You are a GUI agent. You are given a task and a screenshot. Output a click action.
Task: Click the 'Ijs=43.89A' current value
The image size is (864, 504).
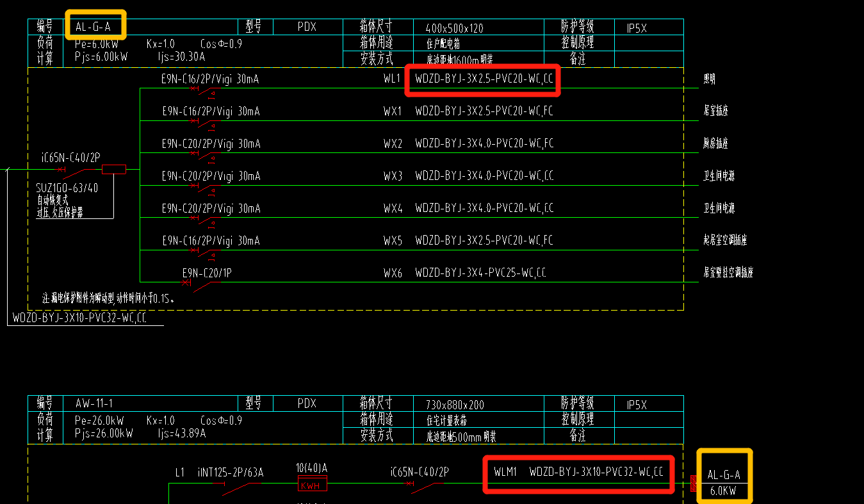[181, 434]
